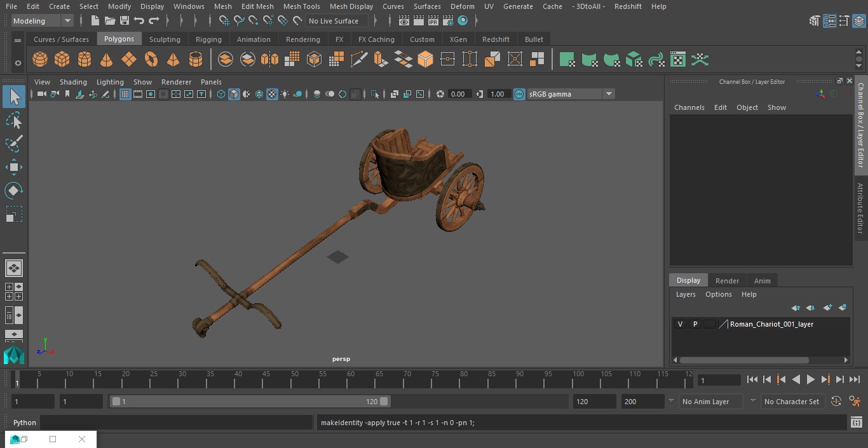
Task: Redo the action via status line arrow
Action: point(154,21)
